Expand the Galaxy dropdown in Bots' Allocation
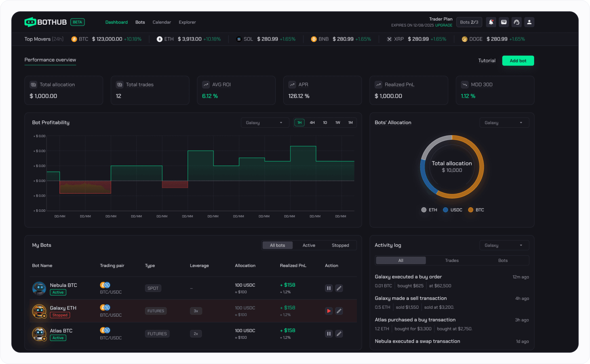Viewport: 590px width, 364px height. coord(504,123)
